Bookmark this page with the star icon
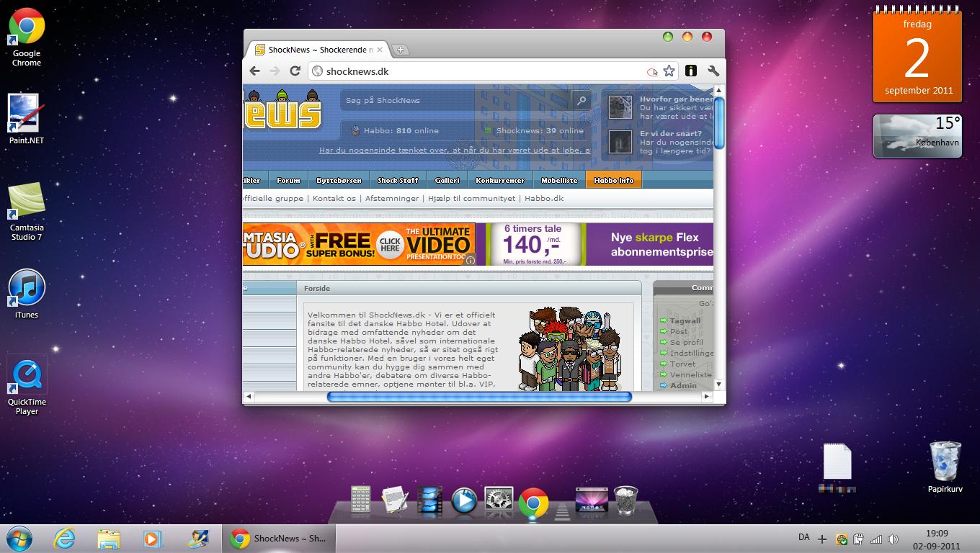This screenshot has width=980, height=553. 669,71
